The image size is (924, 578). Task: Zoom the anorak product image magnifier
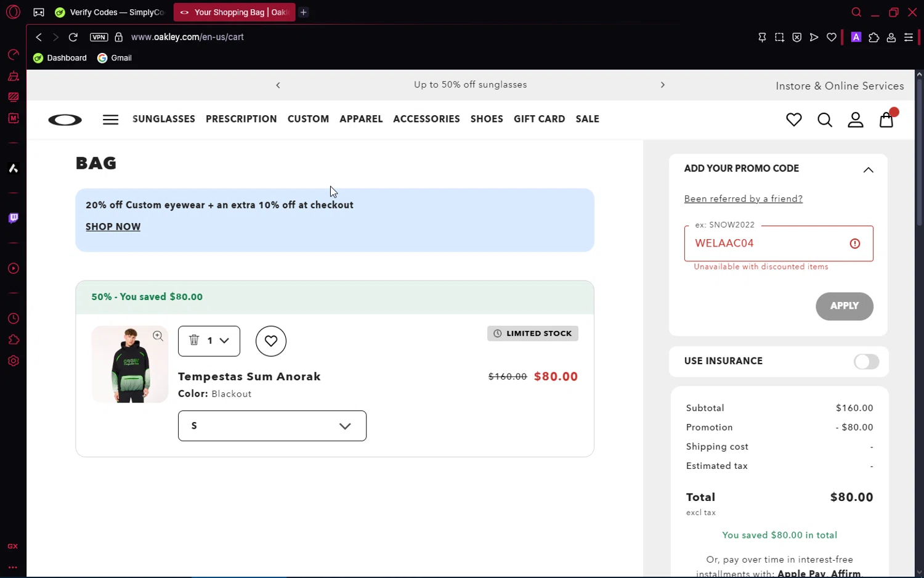tap(158, 336)
